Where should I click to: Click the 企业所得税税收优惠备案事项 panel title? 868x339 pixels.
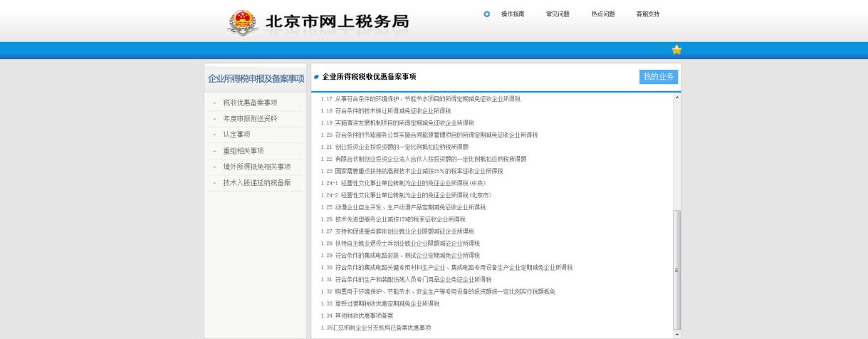[369, 77]
